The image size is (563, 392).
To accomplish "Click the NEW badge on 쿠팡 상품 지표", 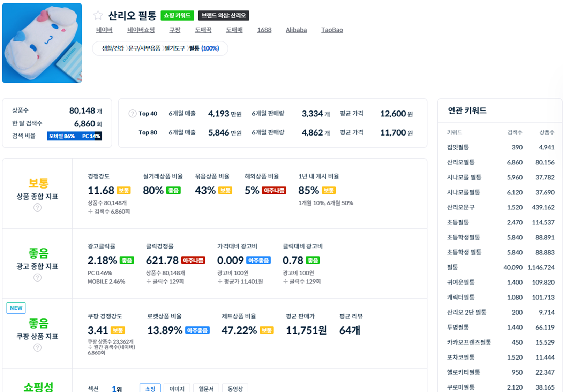I will 16,308.
